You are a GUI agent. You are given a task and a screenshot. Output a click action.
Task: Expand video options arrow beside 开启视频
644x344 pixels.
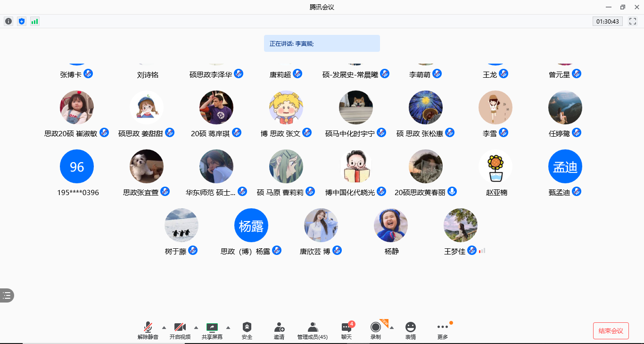click(x=196, y=328)
